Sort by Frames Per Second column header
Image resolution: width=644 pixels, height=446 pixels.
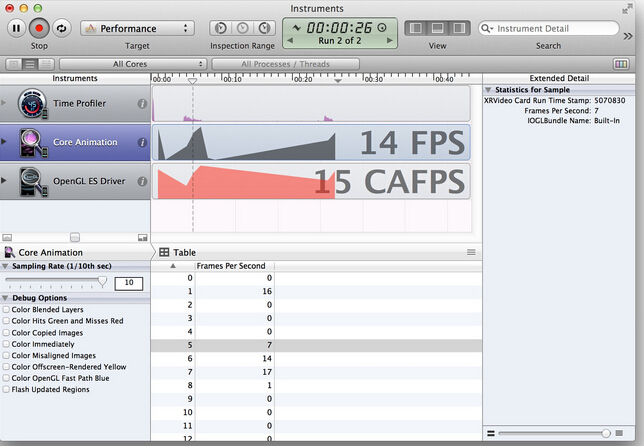[231, 266]
